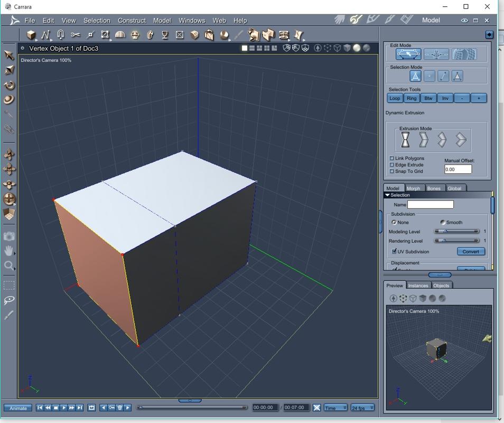This screenshot has height=423, width=504.
Task: Select edge selection mode icon
Action: (x=443, y=76)
